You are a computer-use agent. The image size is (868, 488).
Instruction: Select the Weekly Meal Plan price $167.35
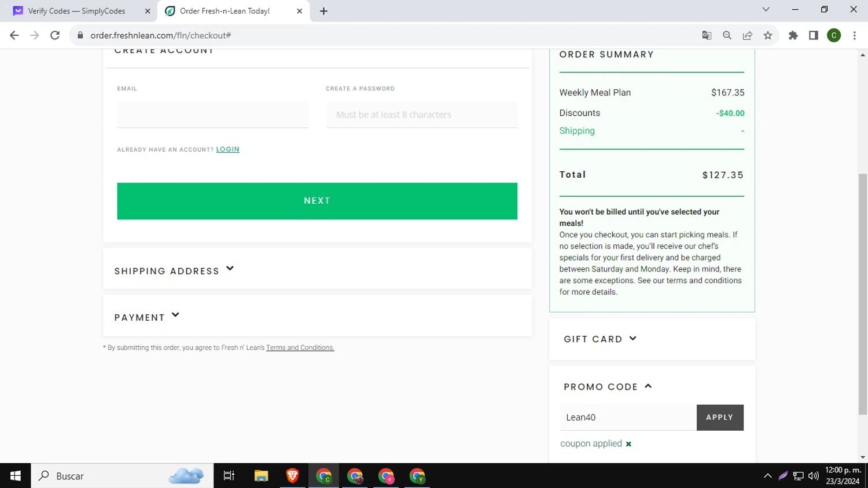728,93
